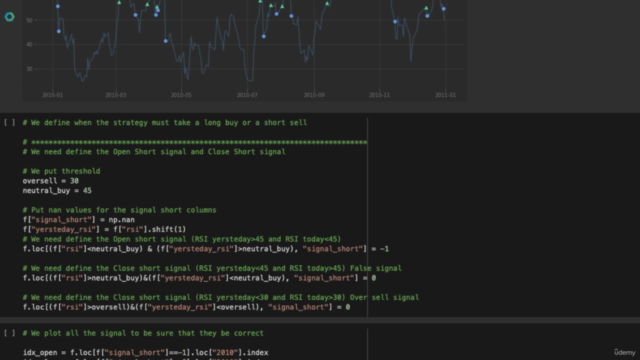Click the comment '# We put threshold'
The height and width of the screenshot is (360, 640).
click(x=61, y=171)
